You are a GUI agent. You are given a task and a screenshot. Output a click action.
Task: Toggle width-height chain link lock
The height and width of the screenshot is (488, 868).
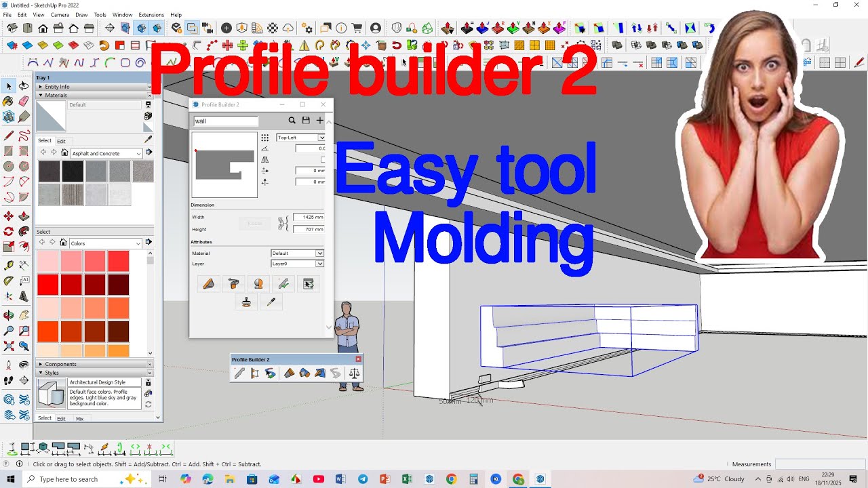click(281, 223)
